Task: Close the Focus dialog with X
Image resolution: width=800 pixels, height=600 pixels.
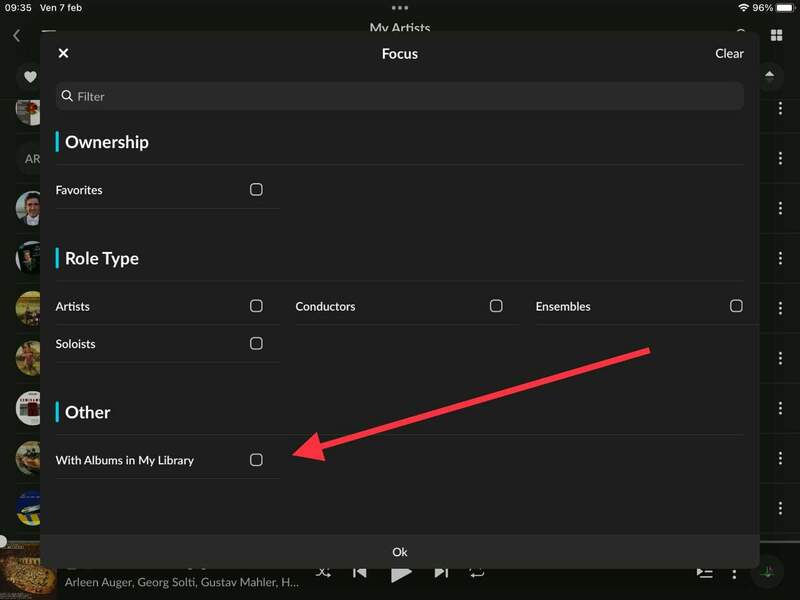Action: click(x=63, y=54)
